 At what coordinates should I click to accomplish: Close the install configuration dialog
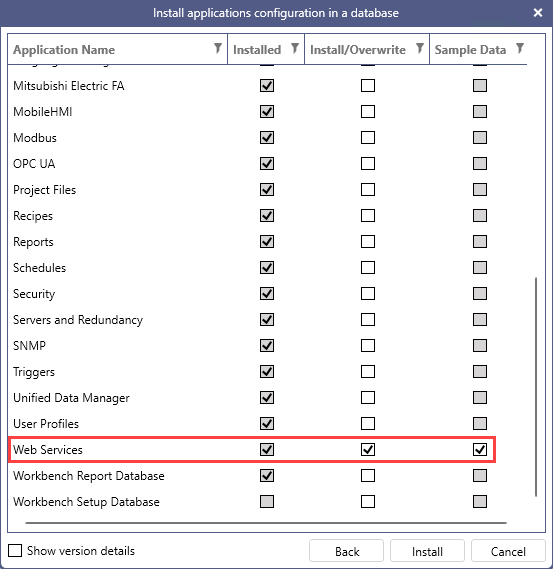(538, 13)
